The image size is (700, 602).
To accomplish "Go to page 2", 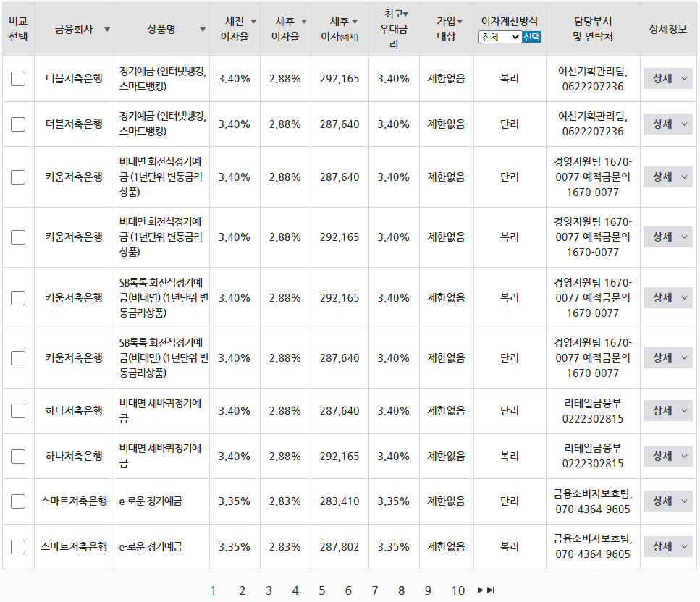I will [242, 590].
